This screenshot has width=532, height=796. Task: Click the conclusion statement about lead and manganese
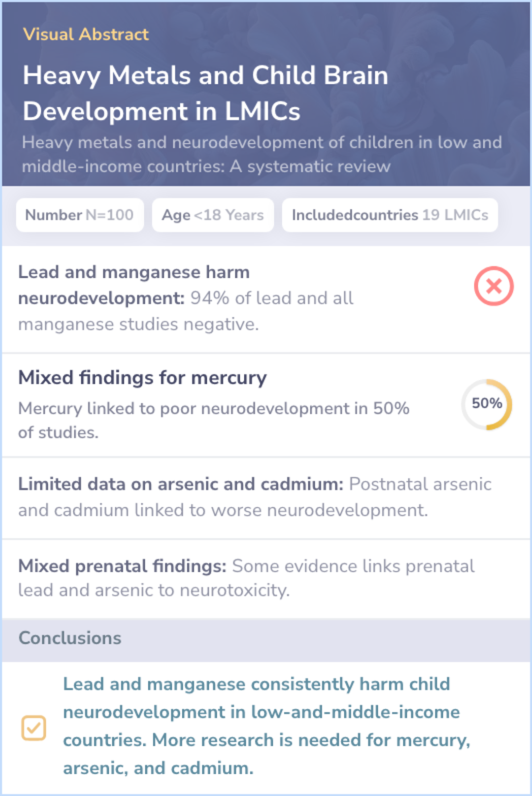pyautogui.click(x=266, y=726)
